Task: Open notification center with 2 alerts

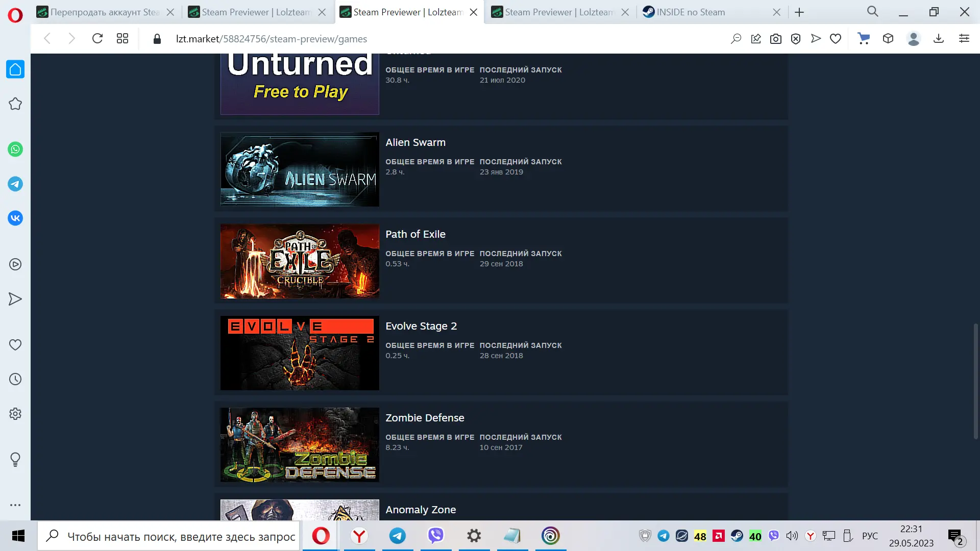Action: pyautogui.click(x=956, y=537)
